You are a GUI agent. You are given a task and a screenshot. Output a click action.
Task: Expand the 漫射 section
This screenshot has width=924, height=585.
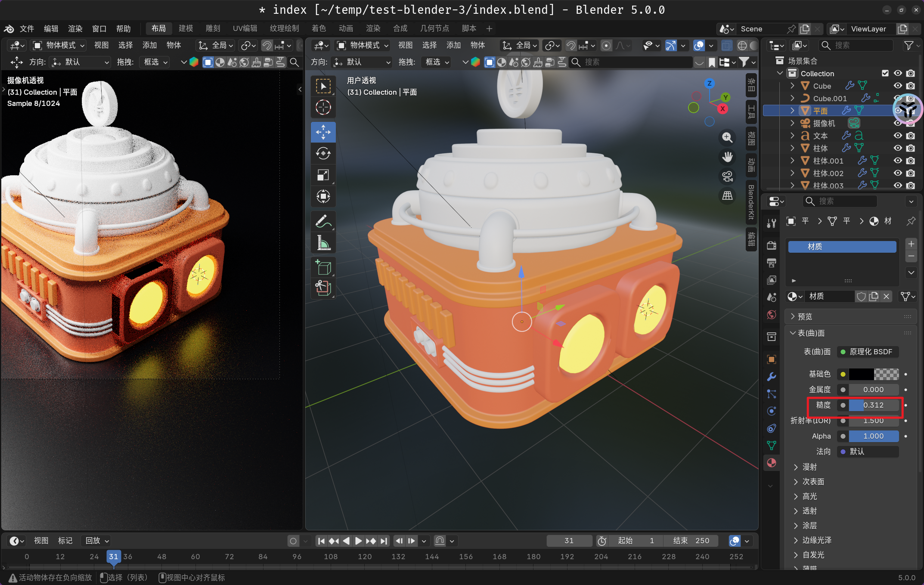[809, 467]
